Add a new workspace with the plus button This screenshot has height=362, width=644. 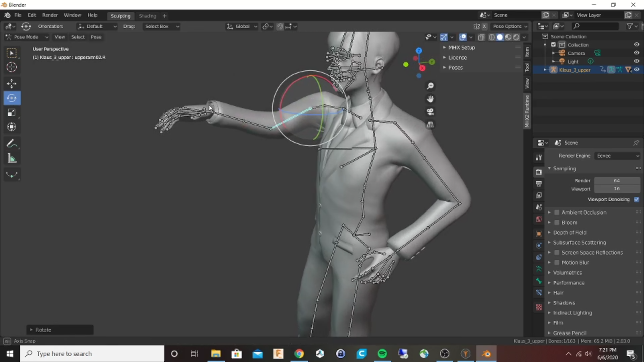(x=164, y=16)
